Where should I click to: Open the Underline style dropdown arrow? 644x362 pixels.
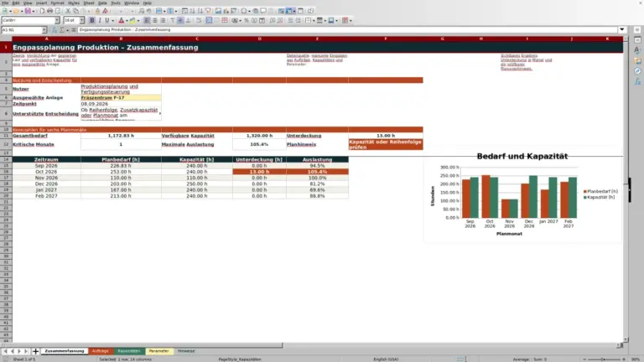112,20
